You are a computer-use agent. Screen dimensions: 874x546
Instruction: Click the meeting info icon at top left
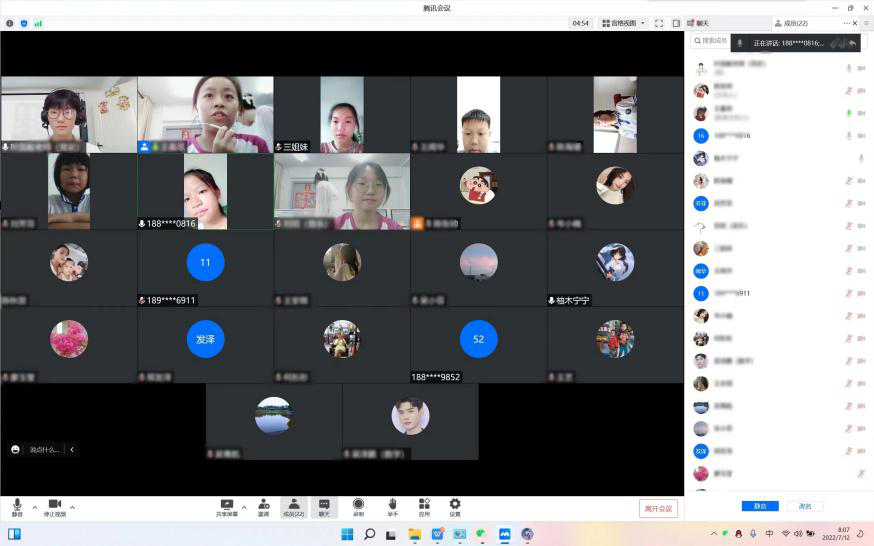click(x=9, y=23)
